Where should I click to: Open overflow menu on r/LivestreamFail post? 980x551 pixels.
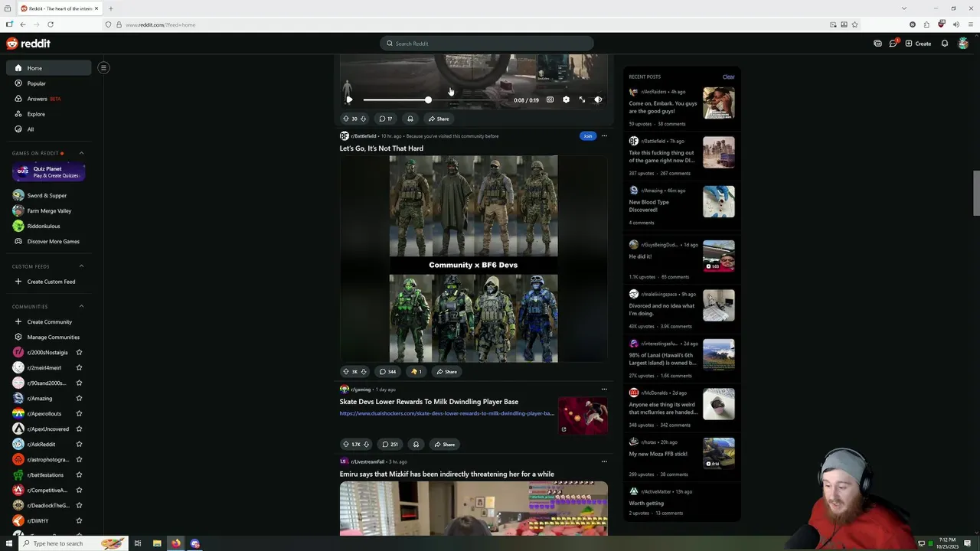(604, 461)
